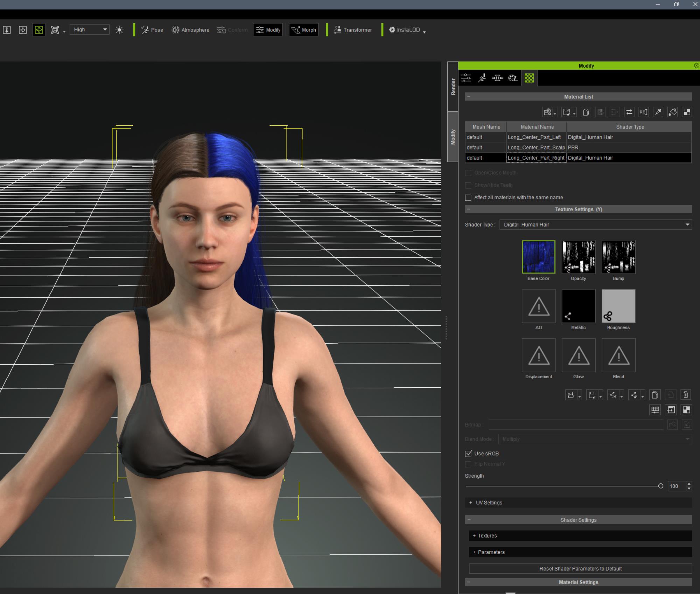Open the Shader Type Digital_Human Hair dropdown
This screenshot has width=700, height=594.
pyautogui.click(x=596, y=225)
